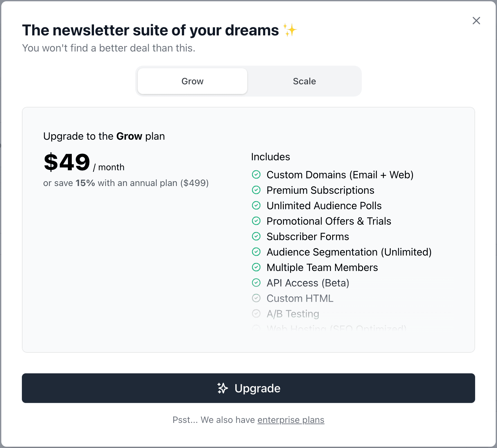Click check icon beside Premium Subscriptions
This screenshot has height=448, width=497.
pos(256,190)
